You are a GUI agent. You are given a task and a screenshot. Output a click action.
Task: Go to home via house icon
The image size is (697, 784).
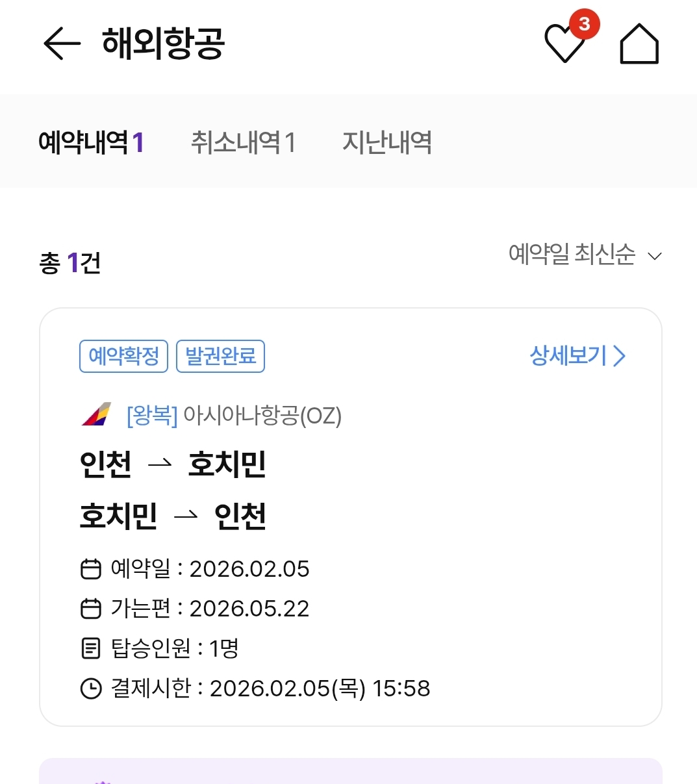click(x=639, y=44)
